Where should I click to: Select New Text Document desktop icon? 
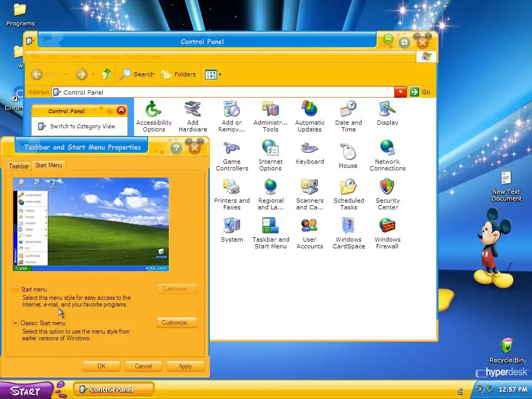click(x=506, y=186)
